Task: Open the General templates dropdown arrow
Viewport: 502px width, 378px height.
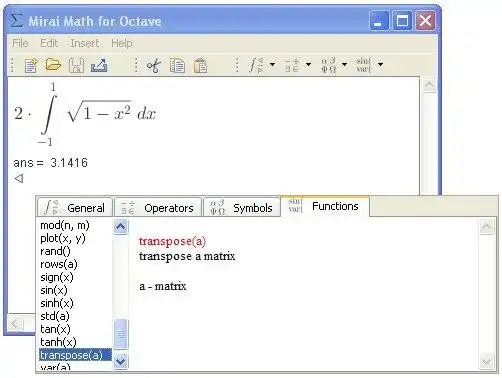Action: click(272, 64)
